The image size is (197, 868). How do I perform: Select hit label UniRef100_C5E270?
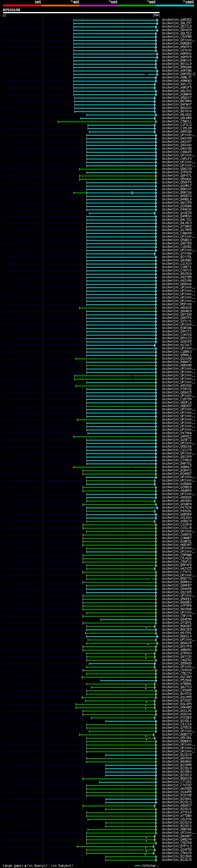click(x=177, y=673)
